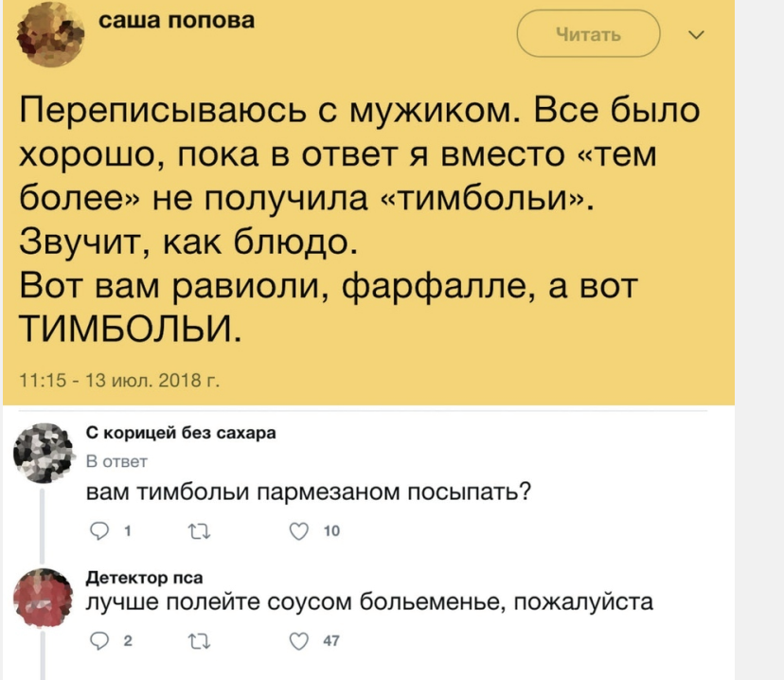This screenshot has height=680, width=784.
Task: Click the "В ответ" label
Action: pyautogui.click(x=116, y=462)
